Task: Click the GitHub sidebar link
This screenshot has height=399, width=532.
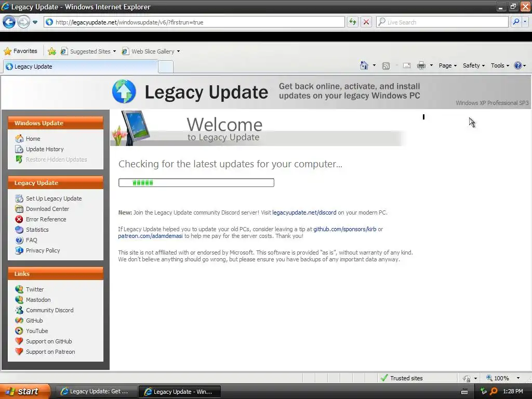Action: coord(34,321)
